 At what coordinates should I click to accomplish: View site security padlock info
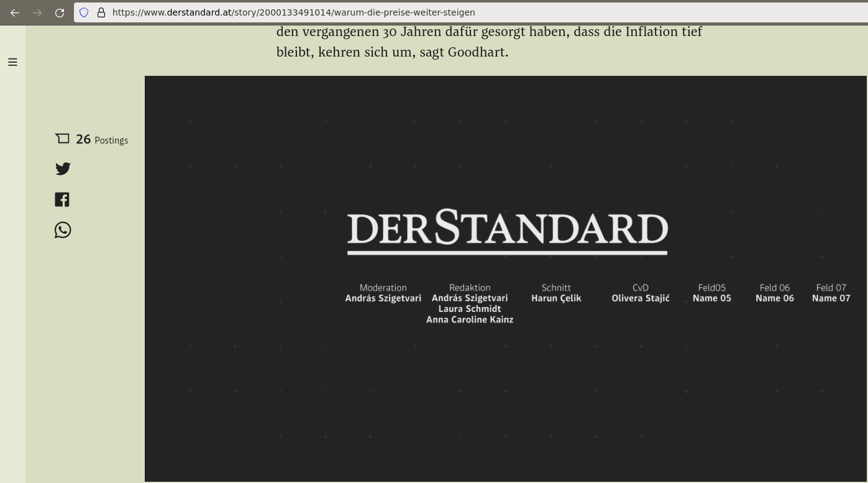pos(101,12)
